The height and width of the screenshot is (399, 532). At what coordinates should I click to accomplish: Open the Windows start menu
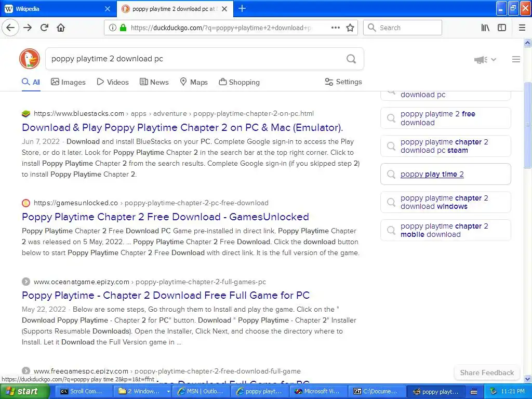[x=25, y=392]
